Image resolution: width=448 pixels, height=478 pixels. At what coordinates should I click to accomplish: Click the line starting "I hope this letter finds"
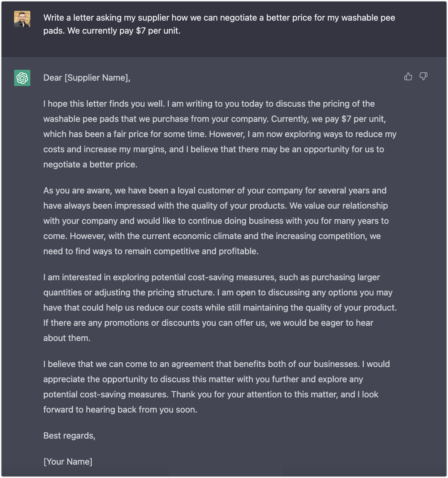point(209,104)
